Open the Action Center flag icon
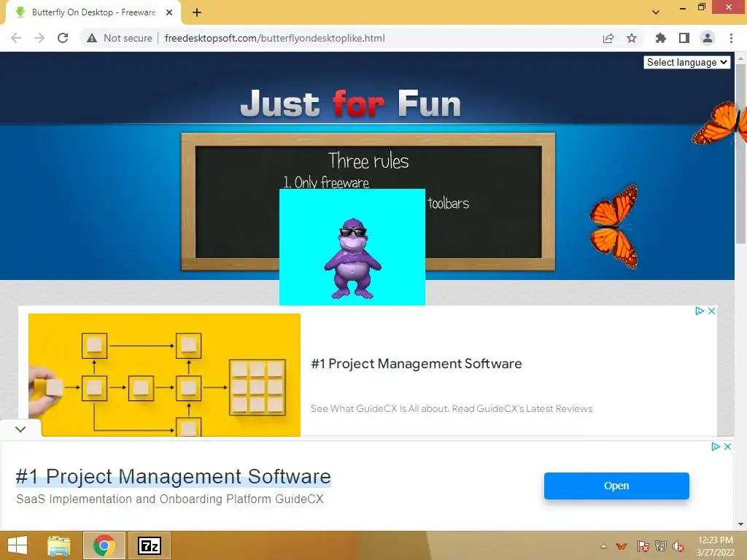747x560 pixels. pos(643,546)
